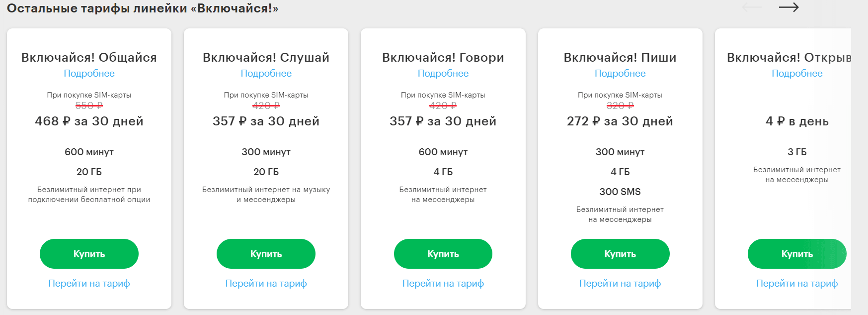This screenshot has height=315, width=868.
Task: Buy the Включайся! Общайся tariff
Action: [89, 254]
